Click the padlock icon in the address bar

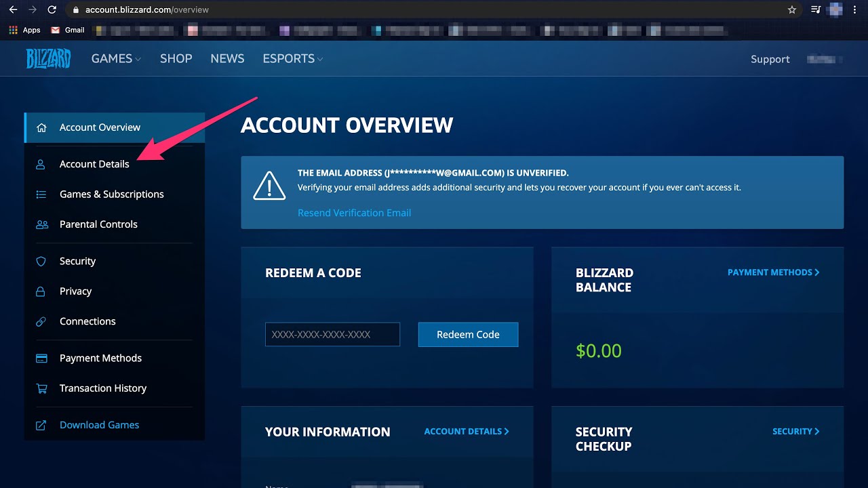[x=76, y=9]
